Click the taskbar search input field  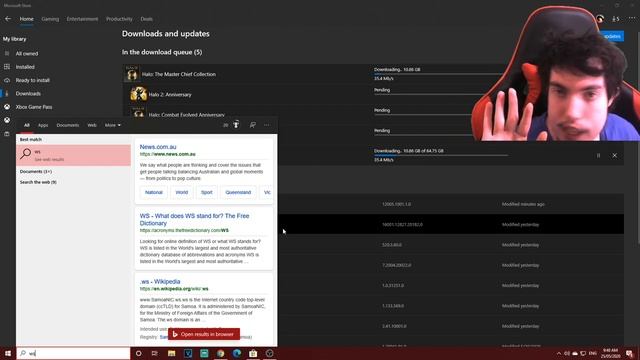pyautogui.click(x=73, y=353)
